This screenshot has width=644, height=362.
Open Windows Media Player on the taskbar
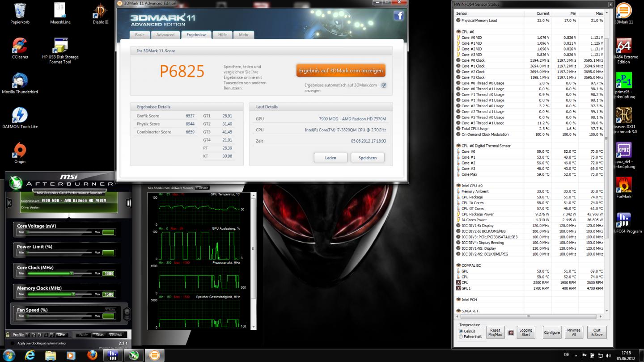click(x=71, y=355)
